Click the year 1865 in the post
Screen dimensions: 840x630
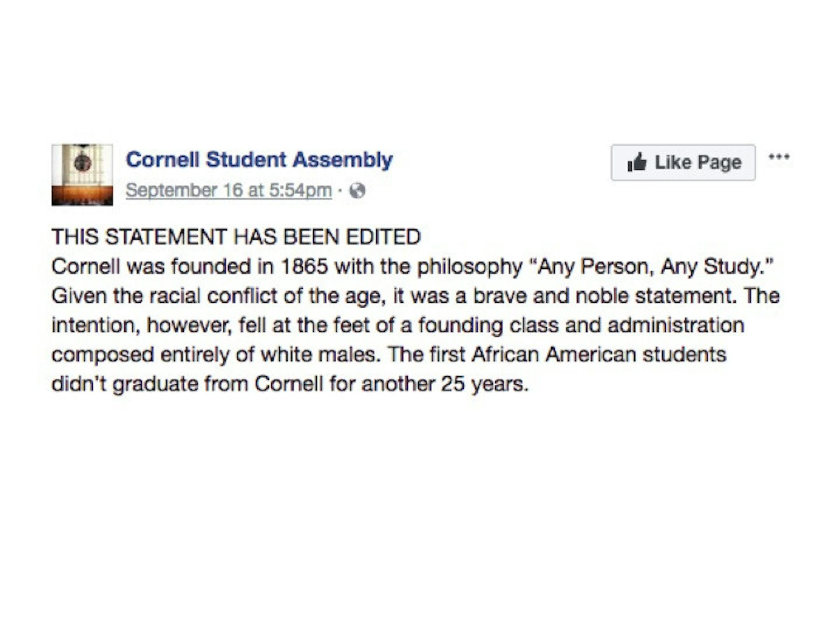click(304, 266)
